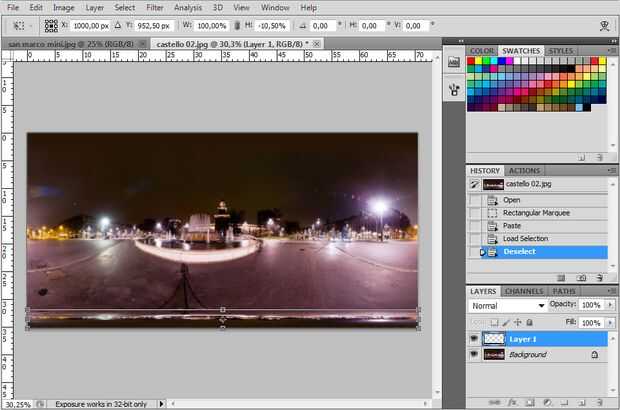Pick the pure blue swatch in top row
620x410 pixels.
[x=501, y=61]
